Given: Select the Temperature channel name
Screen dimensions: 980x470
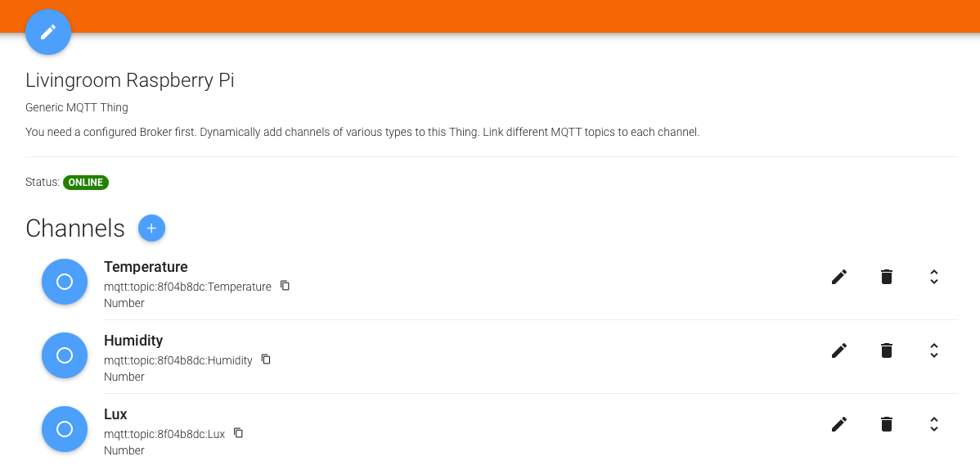Looking at the screenshot, I should tap(146, 267).
